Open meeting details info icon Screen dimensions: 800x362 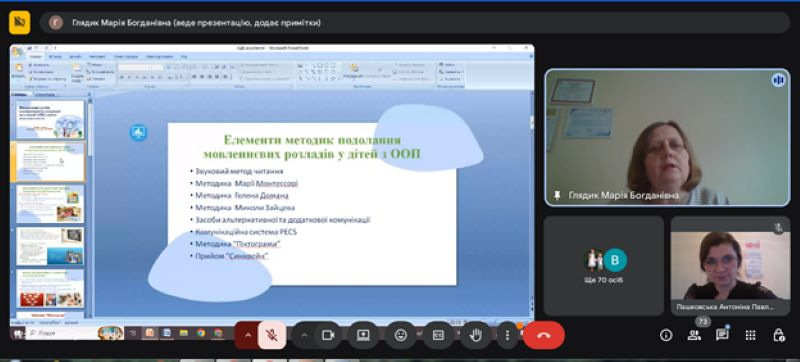coord(666,335)
